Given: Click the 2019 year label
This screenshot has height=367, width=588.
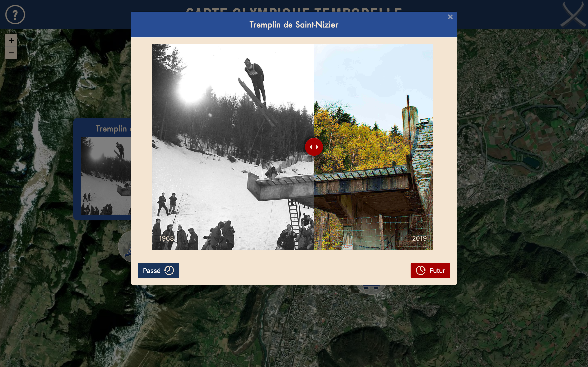Looking at the screenshot, I should (x=419, y=238).
